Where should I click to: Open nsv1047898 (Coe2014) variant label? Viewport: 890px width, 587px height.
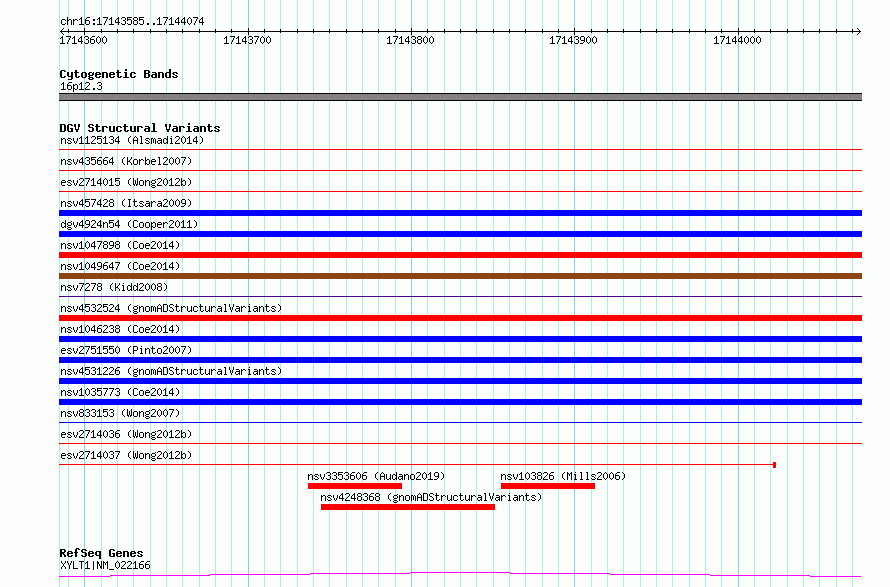tap(120, 245)
